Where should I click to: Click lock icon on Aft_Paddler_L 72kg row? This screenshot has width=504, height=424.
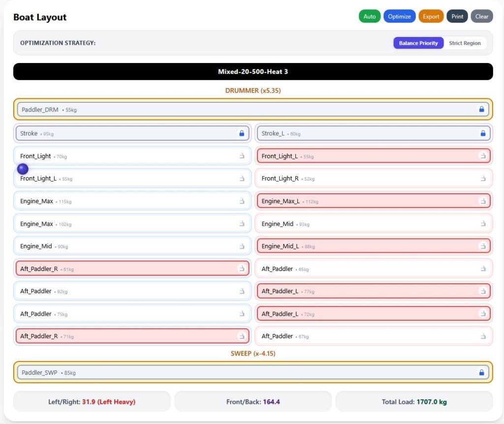point(483,314)
